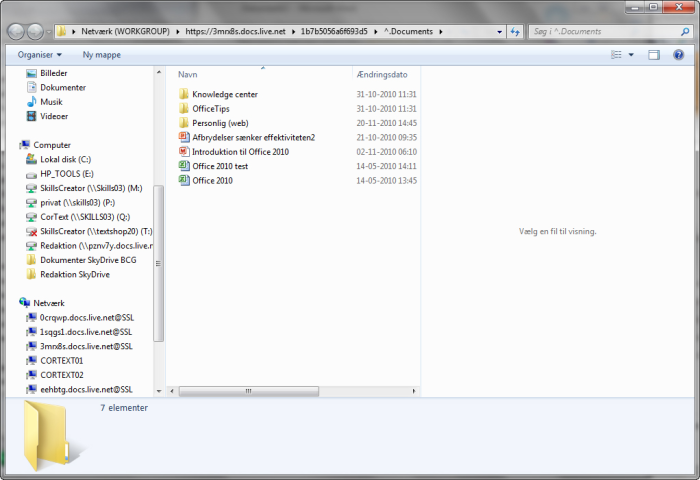
Task: Click the folder icon in address bar
Action: point(62,32)
